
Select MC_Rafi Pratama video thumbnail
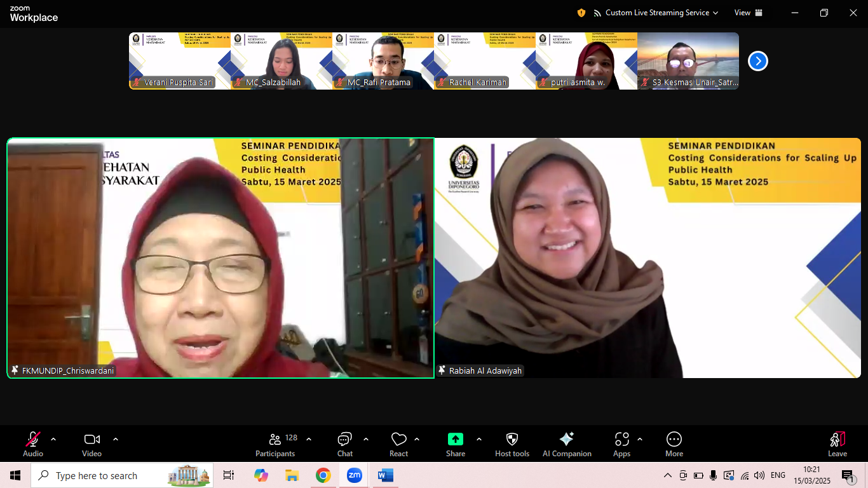[383, 61]
